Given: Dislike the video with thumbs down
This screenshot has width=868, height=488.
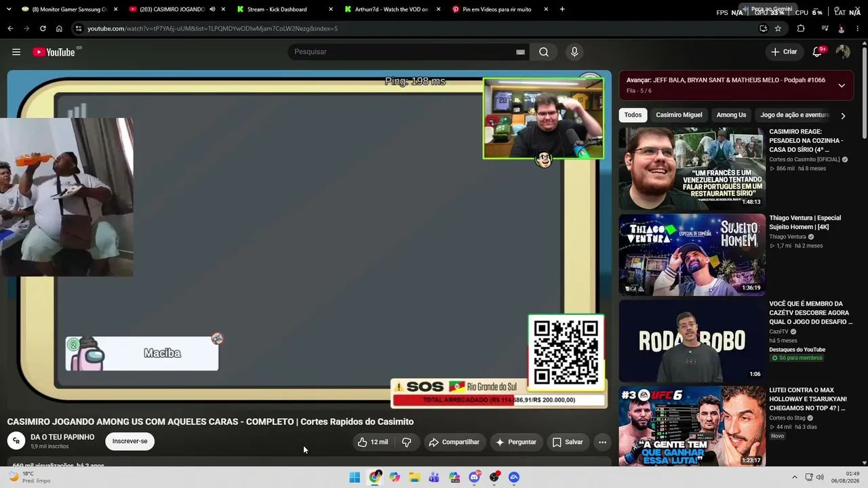Looking at the screenshot, I should [x=407, y=442].
